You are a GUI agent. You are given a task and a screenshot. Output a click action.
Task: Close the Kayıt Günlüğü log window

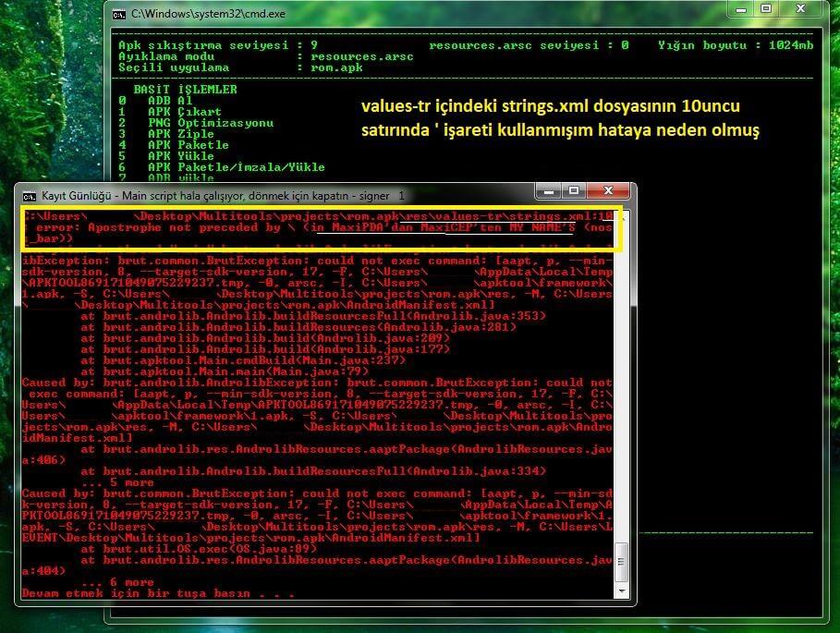click(x=609, y=191)
